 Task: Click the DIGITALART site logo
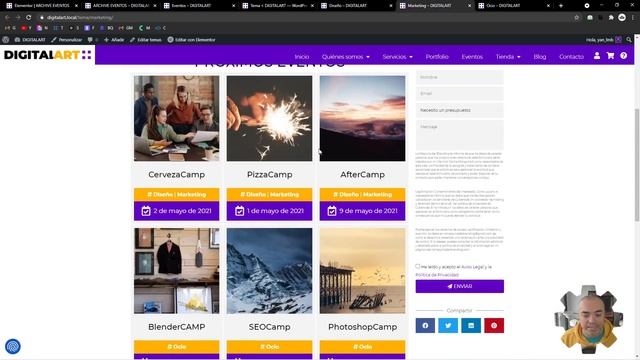pyautogui.click(x=48, y=55)
